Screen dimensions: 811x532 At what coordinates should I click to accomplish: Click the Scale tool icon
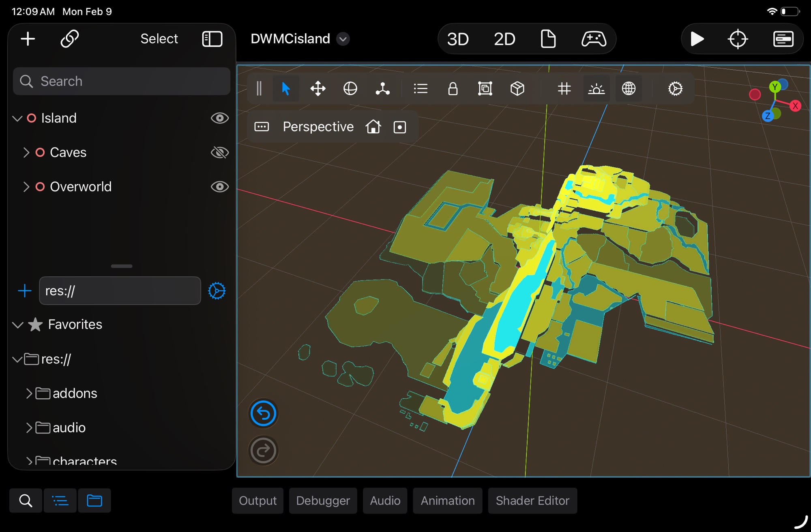pyautogui.click(x=382, y=88)
